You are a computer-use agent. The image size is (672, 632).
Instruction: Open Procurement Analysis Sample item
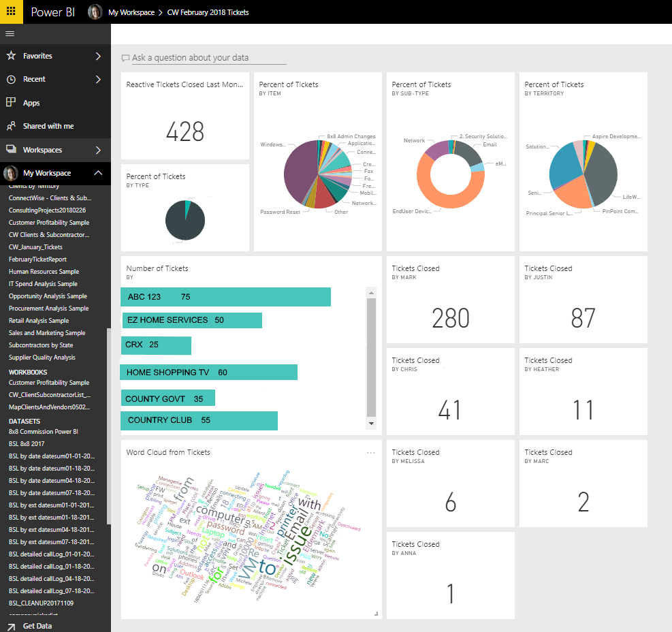48,309
